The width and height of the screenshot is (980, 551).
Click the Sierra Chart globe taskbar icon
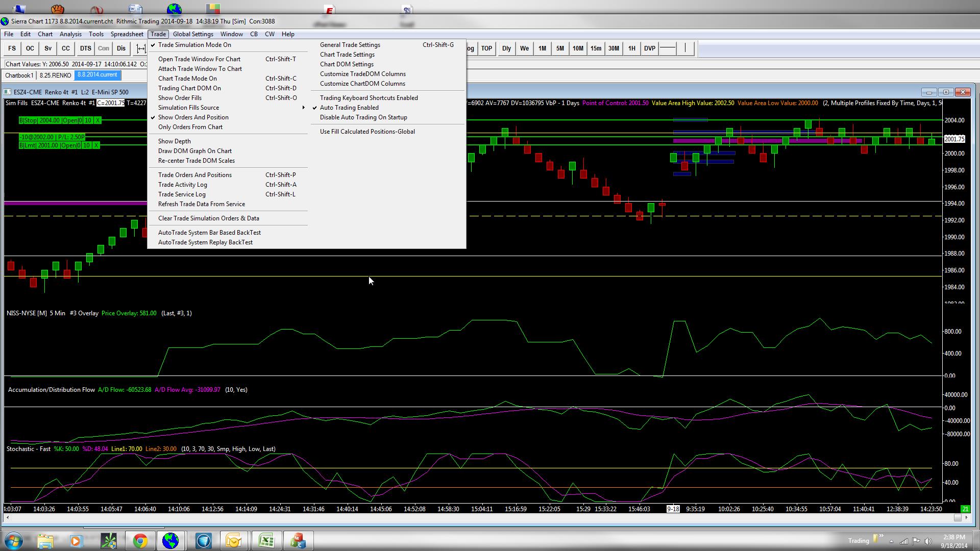(170, 540)
